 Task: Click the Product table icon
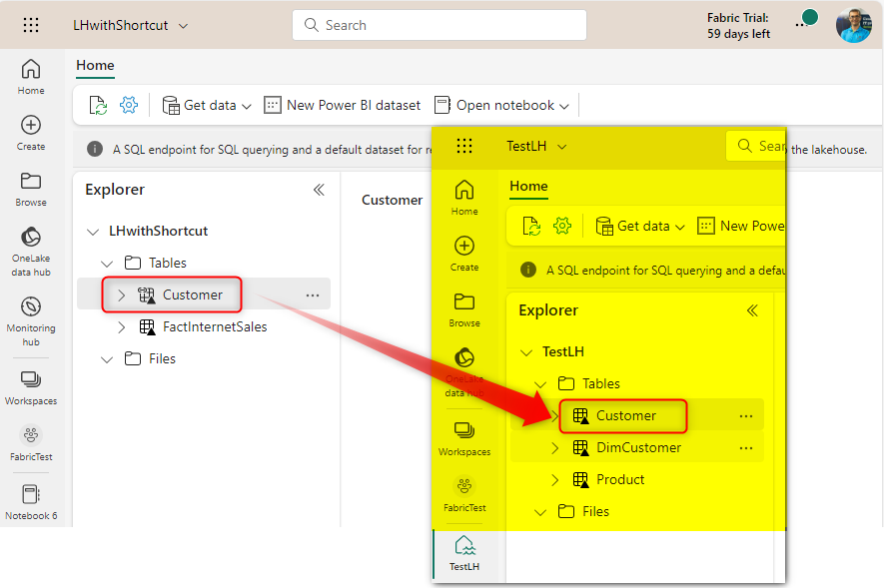click(x=580, y=480)
